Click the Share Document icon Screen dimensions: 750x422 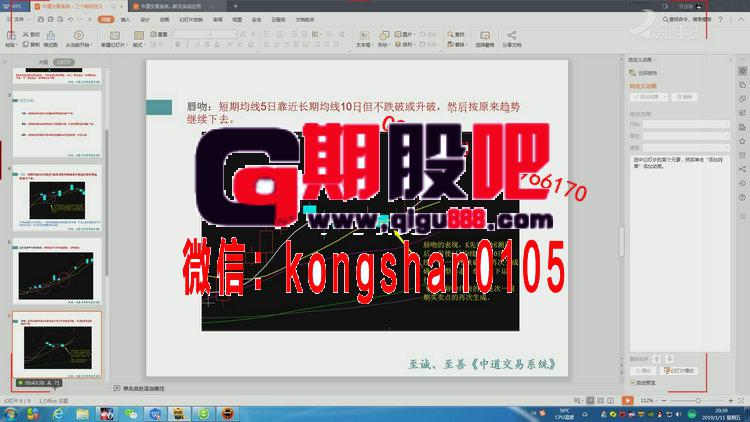click(x=511, y=35)
